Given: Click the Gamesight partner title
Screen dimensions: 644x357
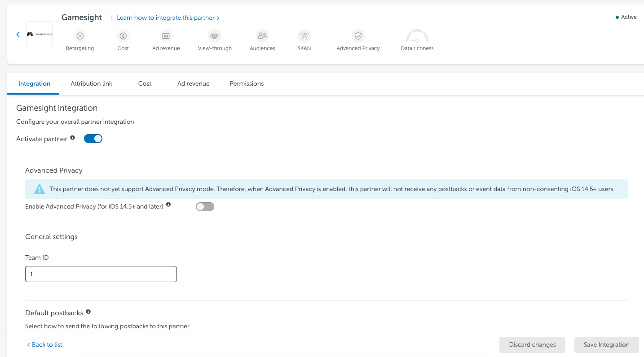Looking at the screenshot, I should pos(82,17).
